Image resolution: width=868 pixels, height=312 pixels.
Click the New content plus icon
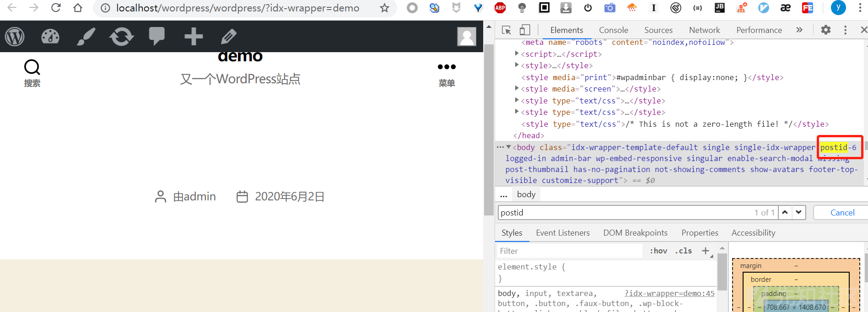193,37
